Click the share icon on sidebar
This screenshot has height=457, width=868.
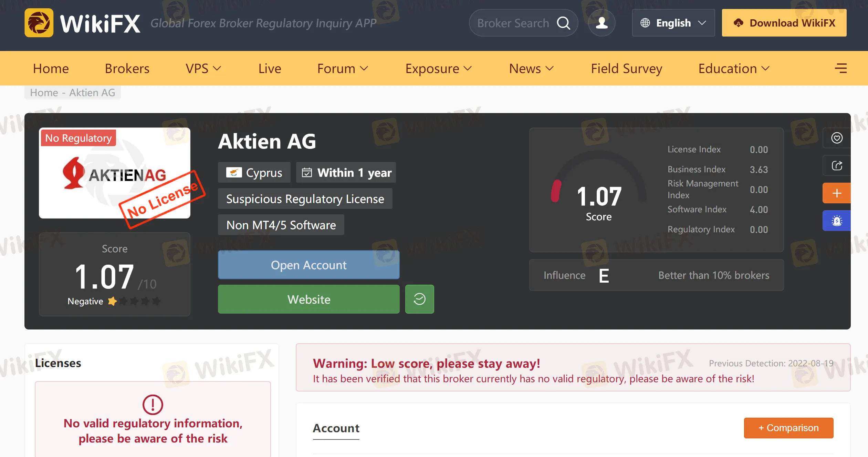(837, 165)
